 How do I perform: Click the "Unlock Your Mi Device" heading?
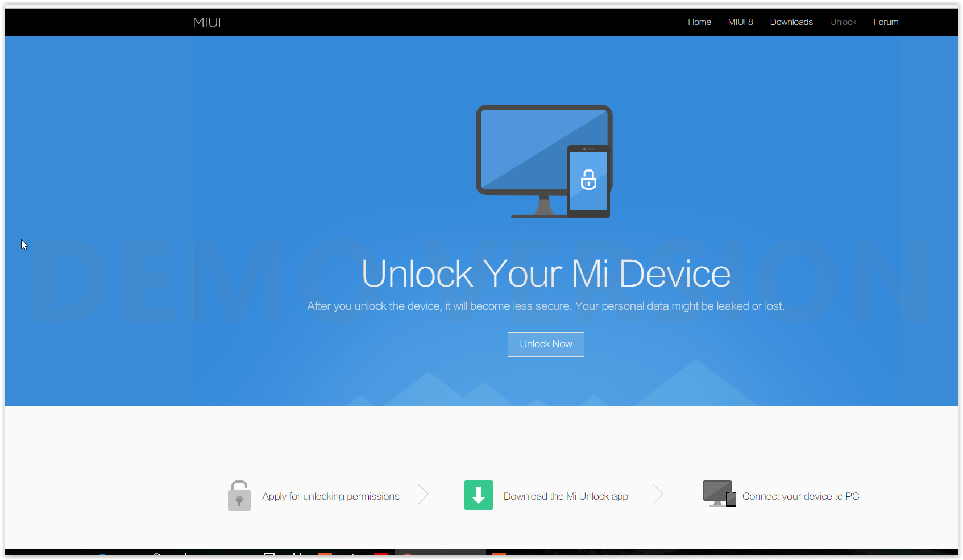click(546, 273)
